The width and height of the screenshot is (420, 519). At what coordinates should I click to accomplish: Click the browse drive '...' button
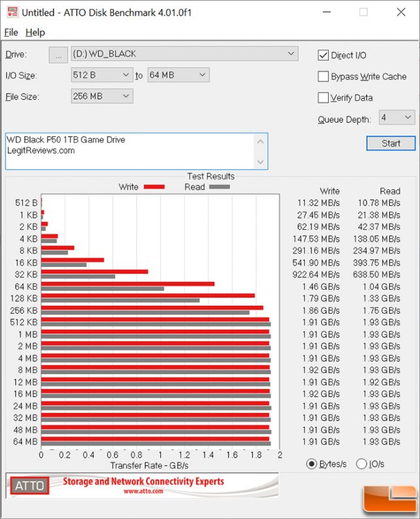tap(58, 55)
